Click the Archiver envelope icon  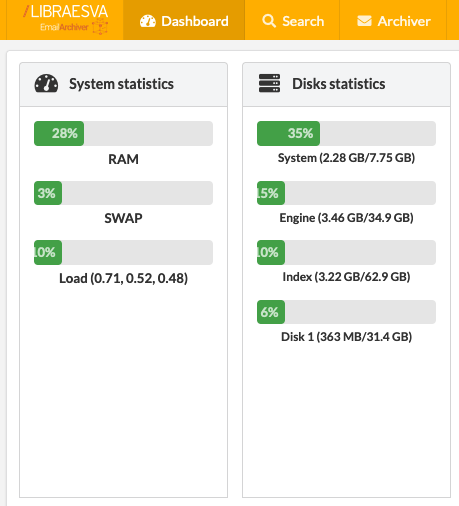364,21
